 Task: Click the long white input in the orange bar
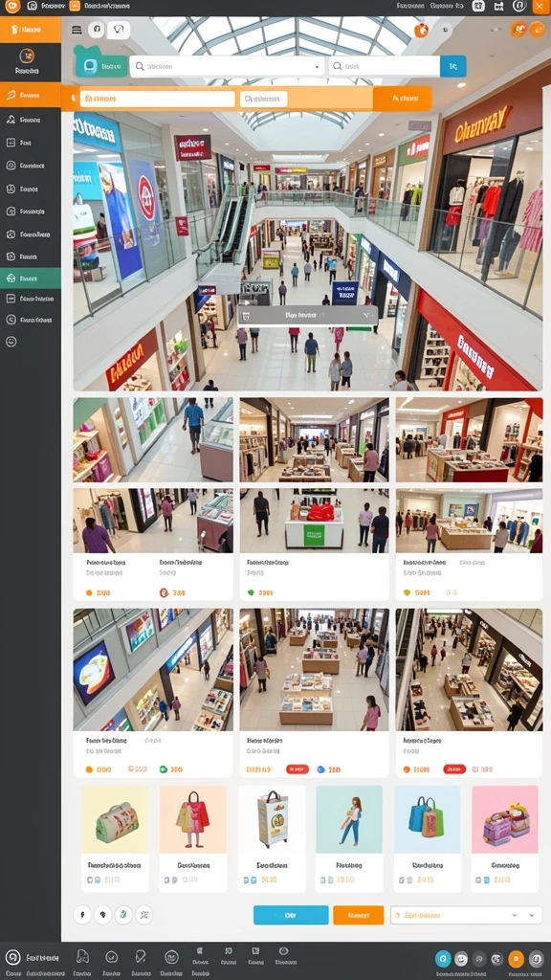pyautogui.click(x=158, y=99)
